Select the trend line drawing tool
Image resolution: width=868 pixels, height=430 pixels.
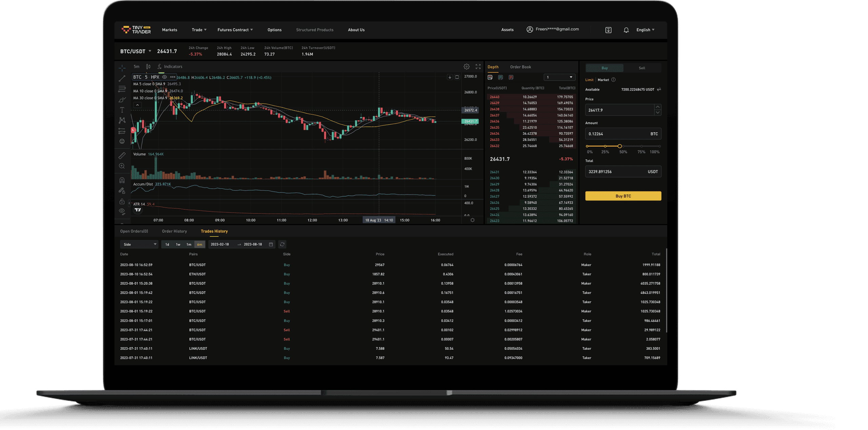122,79
